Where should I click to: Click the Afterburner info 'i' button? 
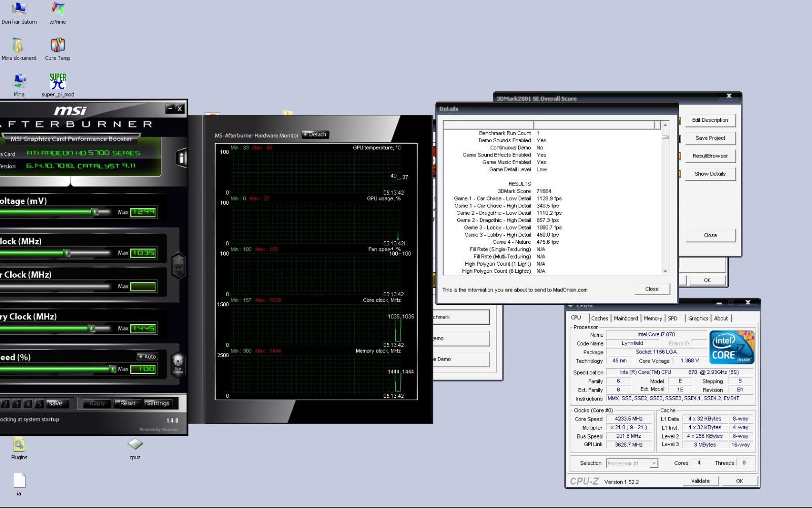click(181, 158)
